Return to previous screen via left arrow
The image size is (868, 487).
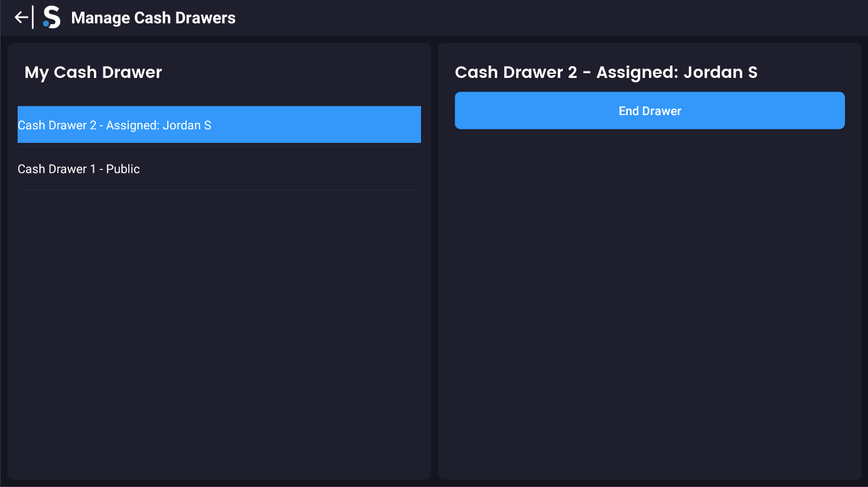(21, 18)
